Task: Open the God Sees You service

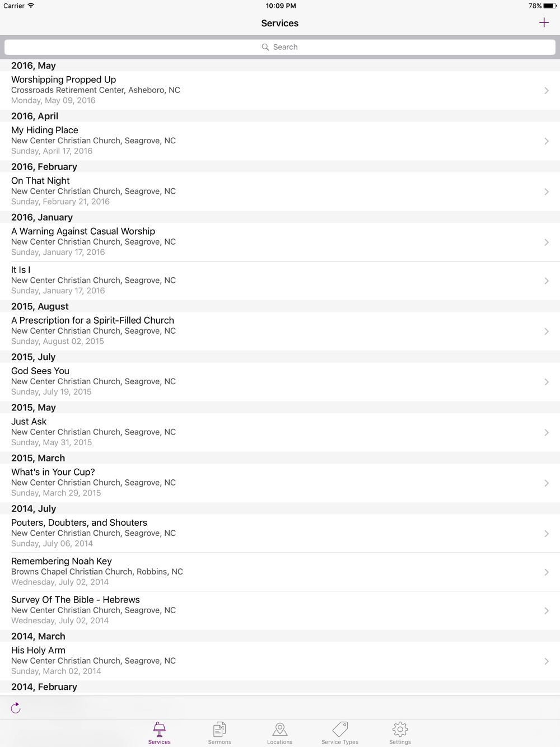Action: pos(224,381)
